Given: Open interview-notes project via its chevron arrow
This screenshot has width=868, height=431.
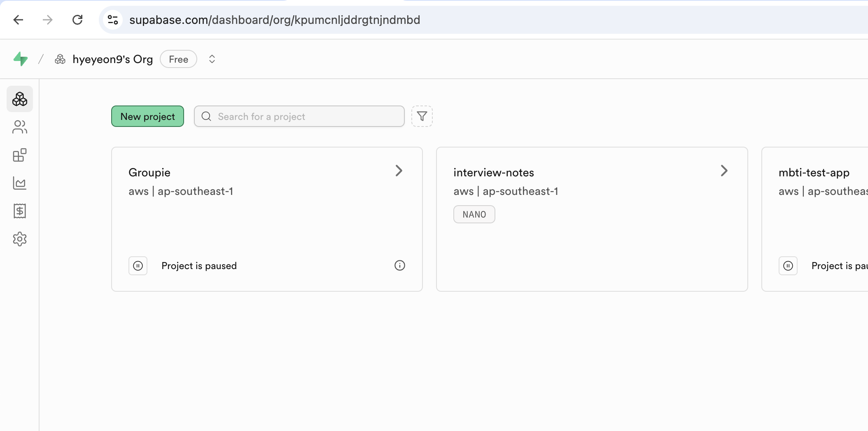Looking at the screenshot, I should coord(724,171).
